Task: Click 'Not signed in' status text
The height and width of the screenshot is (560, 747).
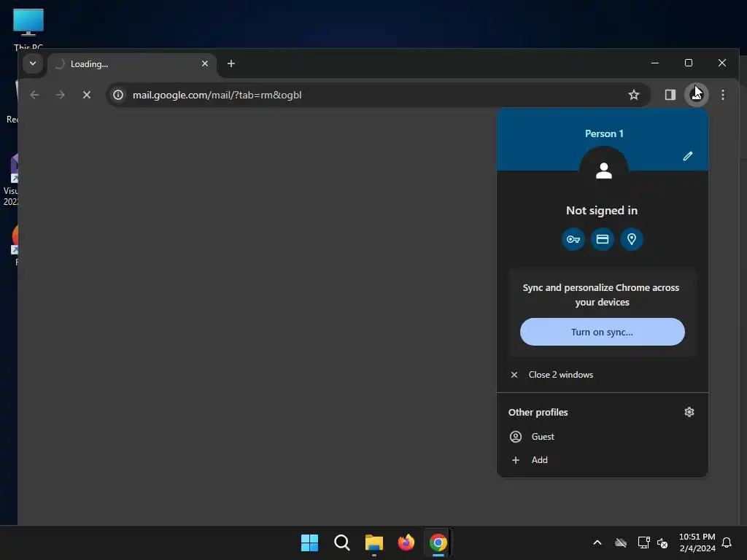Action: [x=602, y=211]
